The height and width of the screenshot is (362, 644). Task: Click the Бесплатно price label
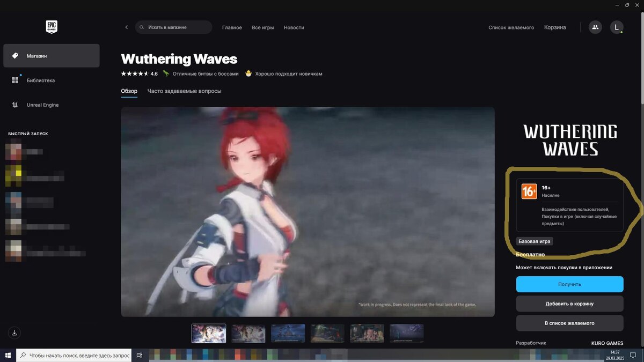(530, 255)
